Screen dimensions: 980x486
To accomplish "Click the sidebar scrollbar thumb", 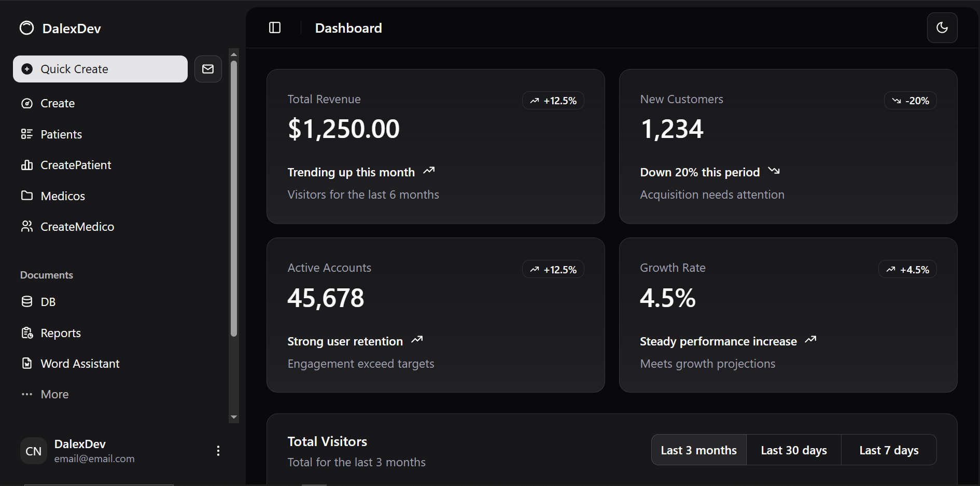I will 234,199.
